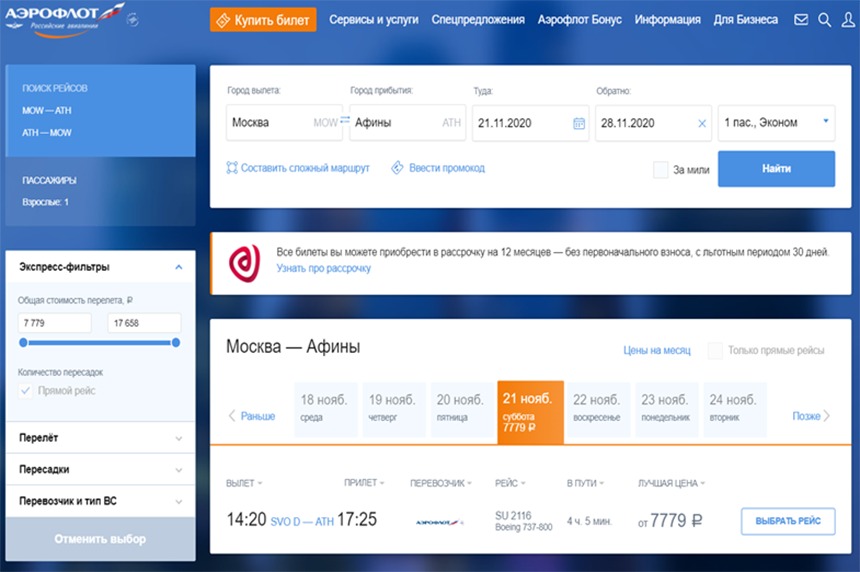The height and width of the screenshot is (572, 860).
Task: Click the installment plan red spiral logo
Action: click(245, 263)
